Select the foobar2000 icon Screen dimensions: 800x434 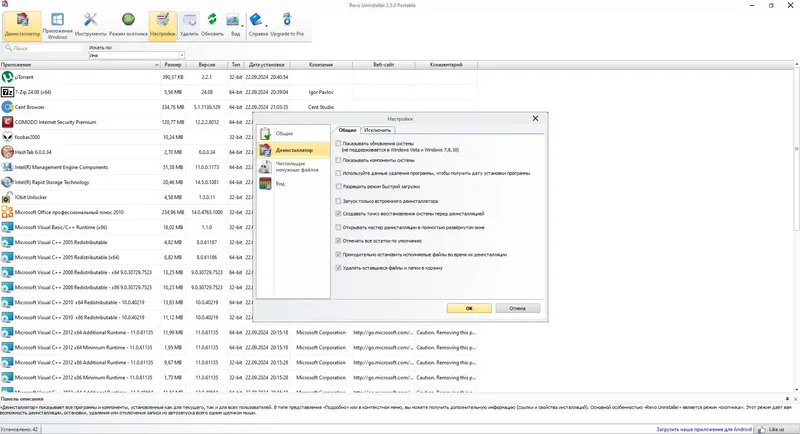[x=7, y=137]
